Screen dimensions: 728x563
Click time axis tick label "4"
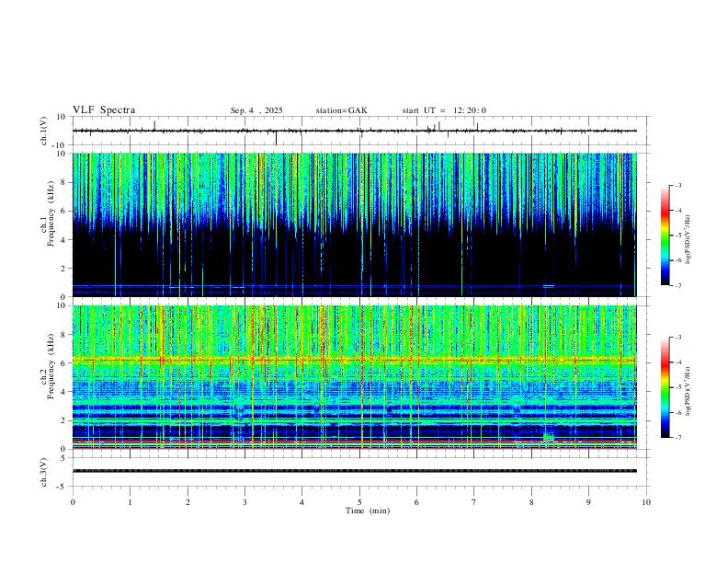pyautogui.click(x=301, y=502)
